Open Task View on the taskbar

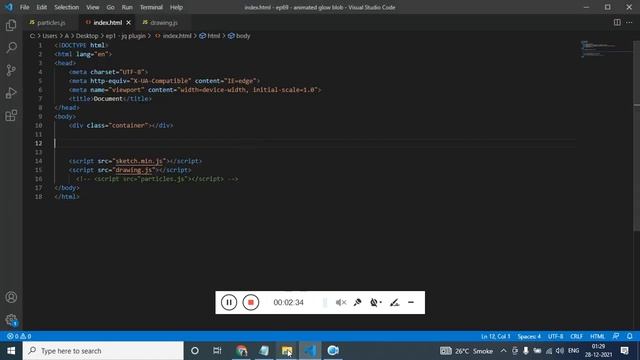coord(217,351)
